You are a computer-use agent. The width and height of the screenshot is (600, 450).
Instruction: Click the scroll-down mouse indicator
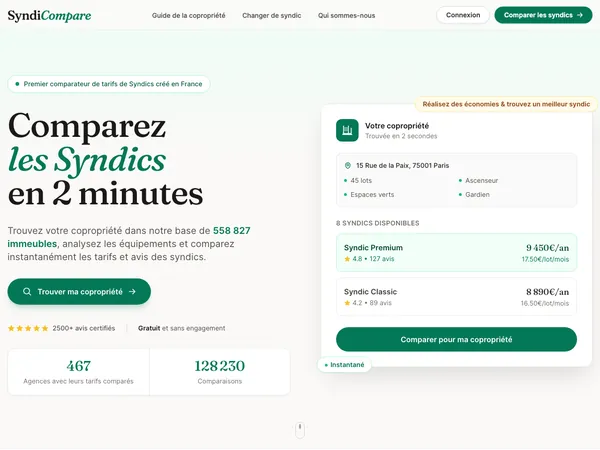(300, 430)
